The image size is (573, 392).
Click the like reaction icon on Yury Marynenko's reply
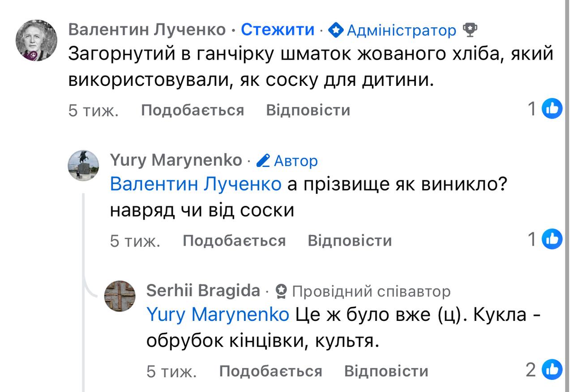552,239
